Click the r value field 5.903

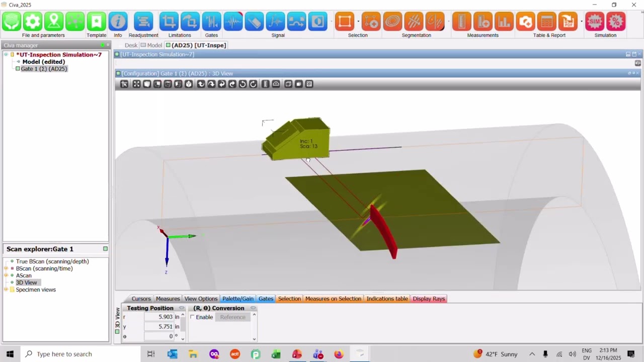[159, 317]
